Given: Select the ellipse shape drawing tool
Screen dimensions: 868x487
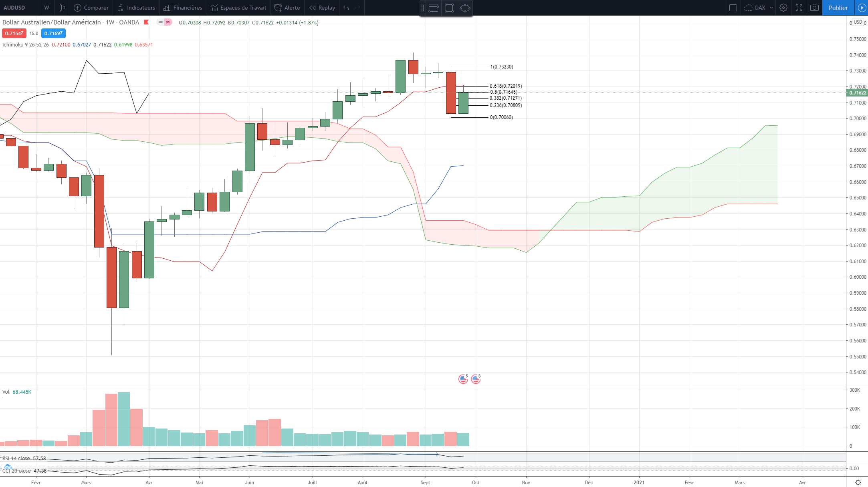Looking at the screenshot, I should 465,8.
